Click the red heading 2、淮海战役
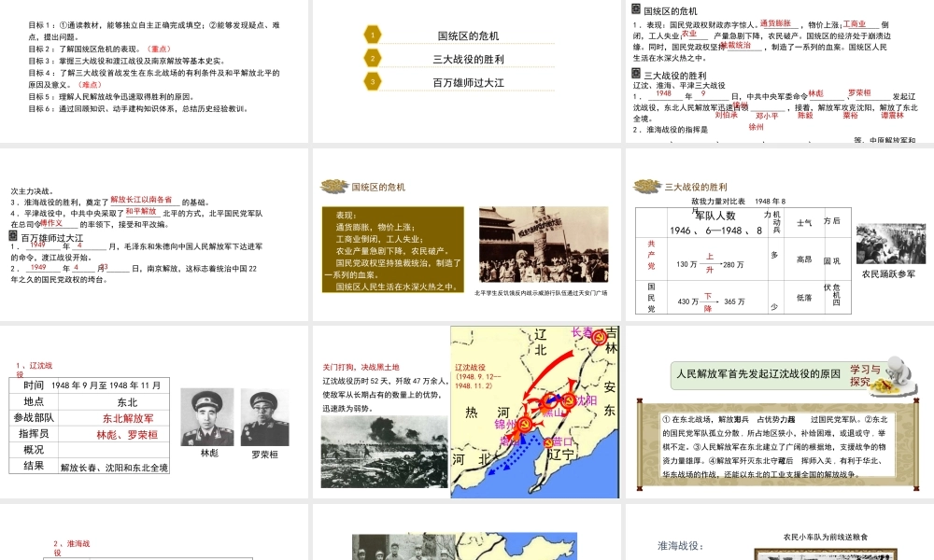This screenshot has width=934, height=560. (x=72, y=548)
